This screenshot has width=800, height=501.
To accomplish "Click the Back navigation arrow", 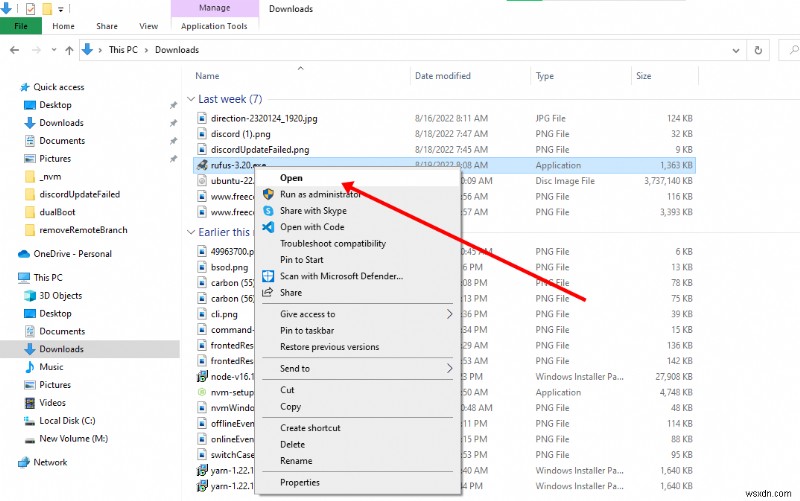I will (x=14, y=50).
